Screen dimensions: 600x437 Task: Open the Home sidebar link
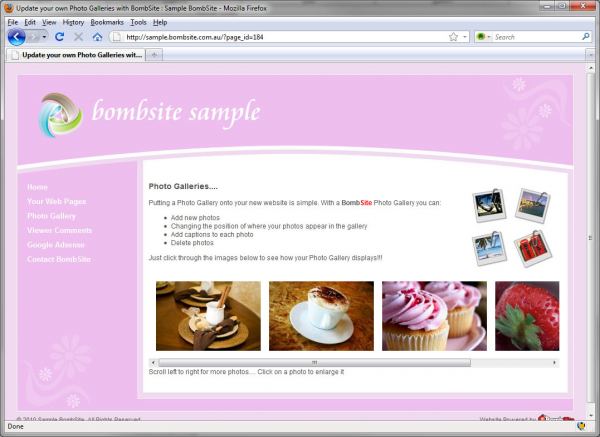pyautogui.click(x=37, y=187)
